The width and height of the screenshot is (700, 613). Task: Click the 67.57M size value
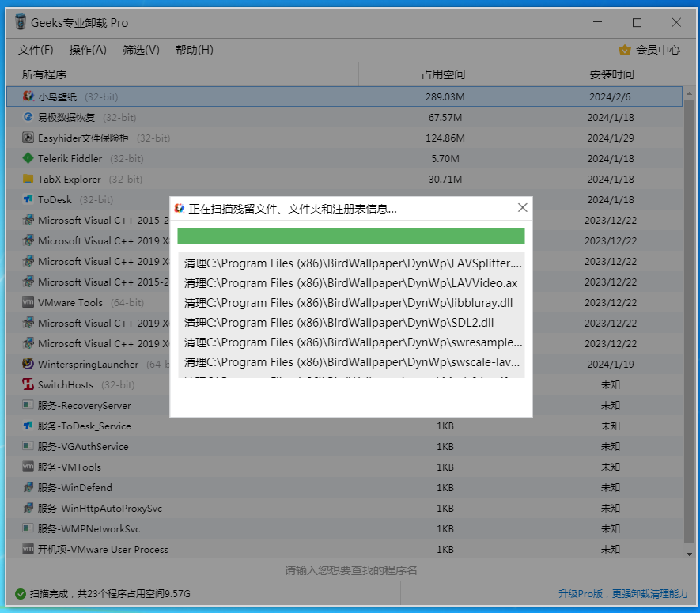tap(445, 117)
